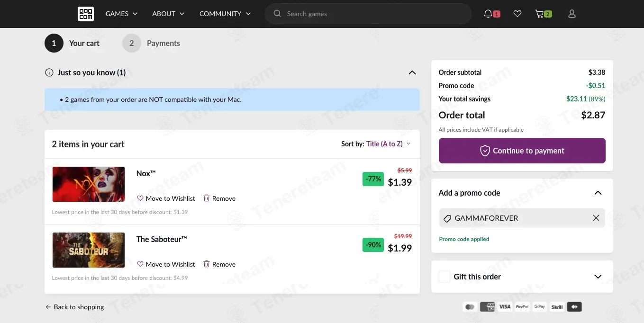Image resolution: width=644 pixels, height=323 pixels.
Task: Open the COMMUNITY dropdown menu
Action: pos(225,14)
